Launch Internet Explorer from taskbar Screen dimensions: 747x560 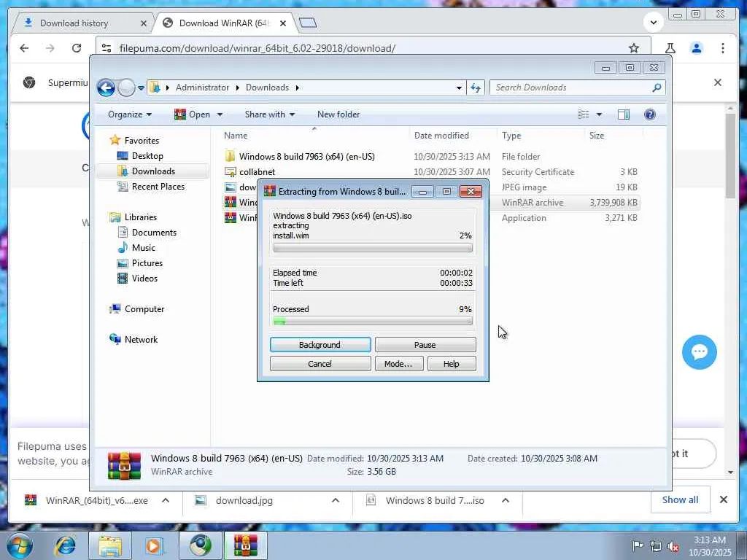coord(65,545)
